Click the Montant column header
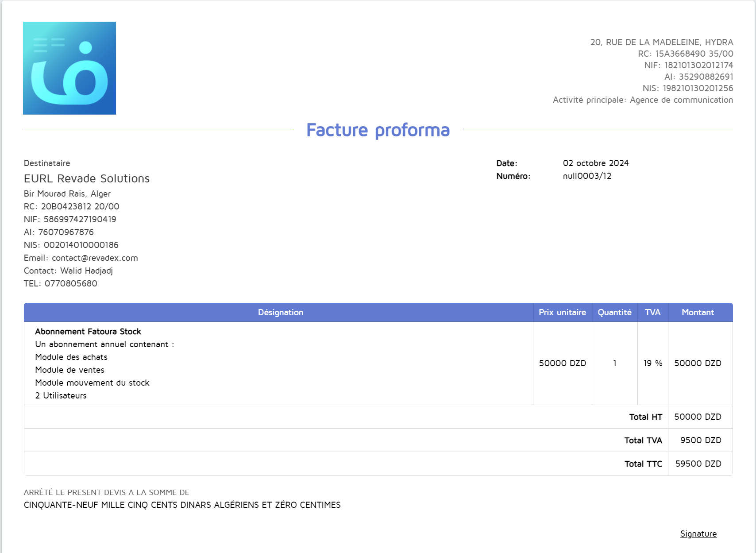756x553 pixels. 698,312
